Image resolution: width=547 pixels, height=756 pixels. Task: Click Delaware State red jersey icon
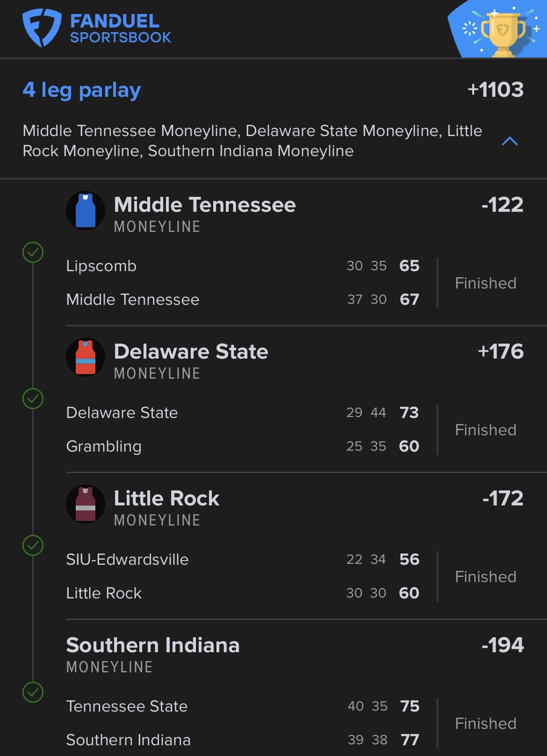(86, 357)
